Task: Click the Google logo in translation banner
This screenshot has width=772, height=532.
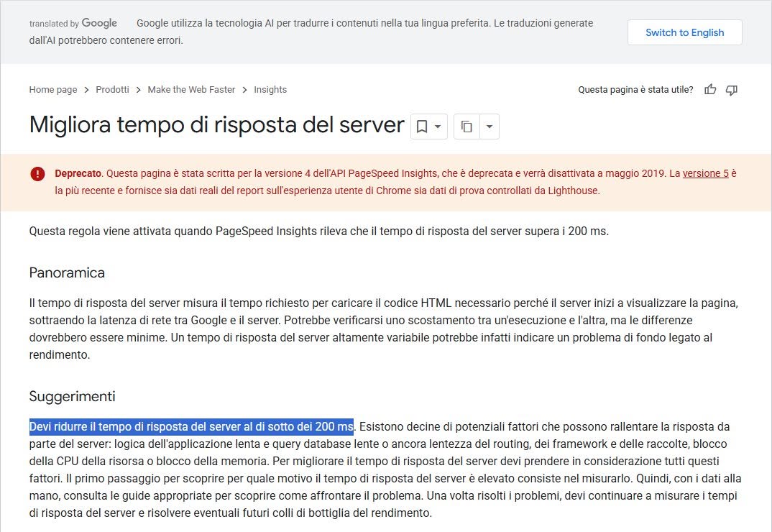Action: [99, 23]
